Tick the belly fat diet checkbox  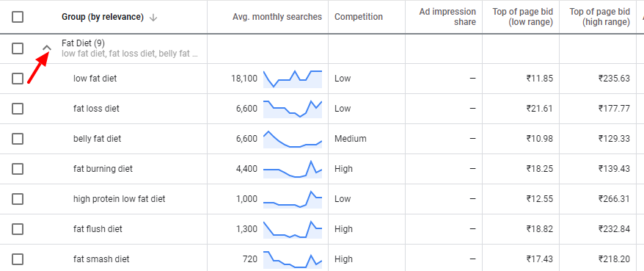[x=18, y=139]
